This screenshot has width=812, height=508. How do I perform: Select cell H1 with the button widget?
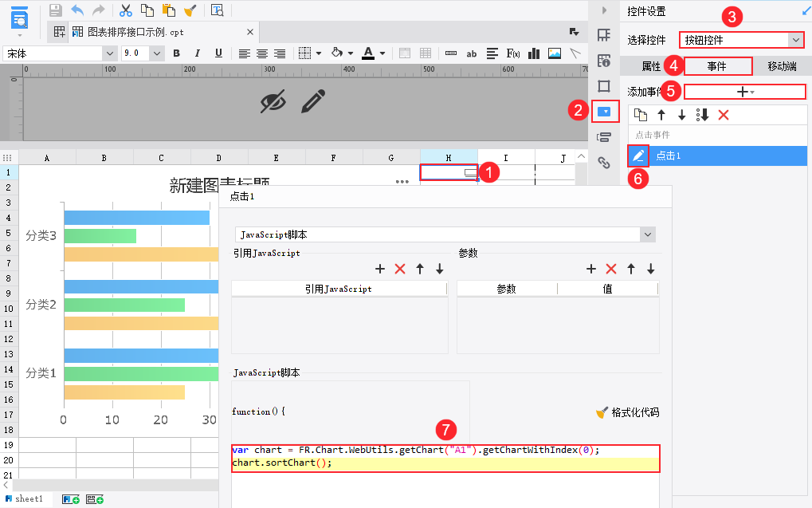click(x=449, y=172)
